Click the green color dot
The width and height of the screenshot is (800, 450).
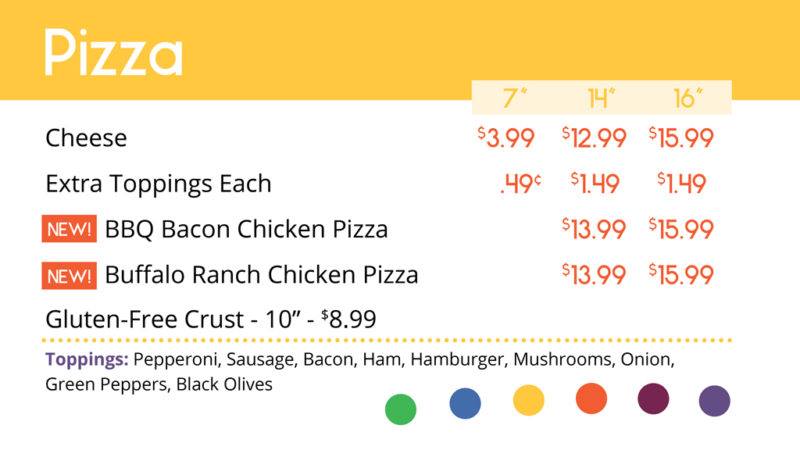pyautogui.click(x=400, y=409)
